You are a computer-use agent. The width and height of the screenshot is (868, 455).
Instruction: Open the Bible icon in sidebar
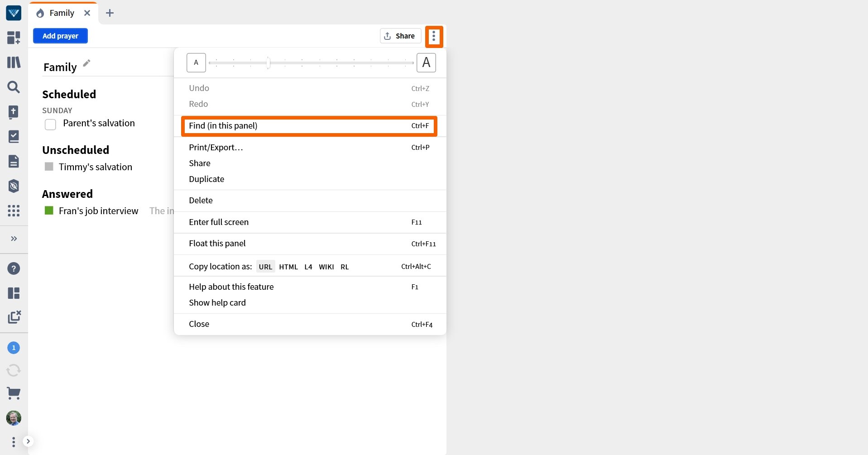point(14,112)
